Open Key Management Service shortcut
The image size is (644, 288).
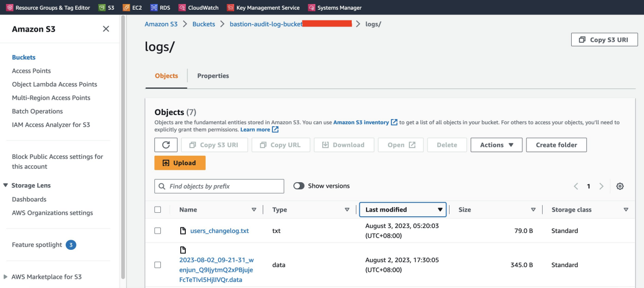click(263, 8)
